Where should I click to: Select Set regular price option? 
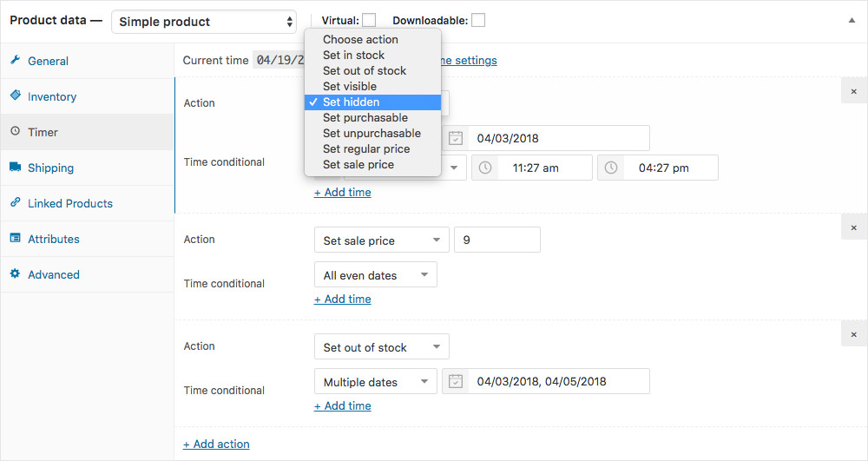[366, 148]
